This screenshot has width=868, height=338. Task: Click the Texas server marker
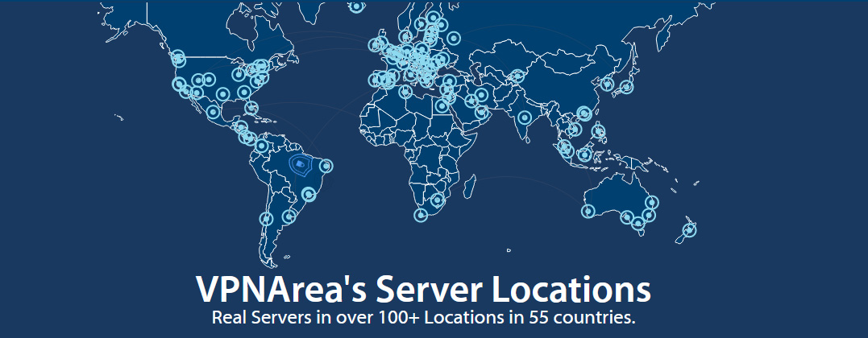pyautogui.click(x=222, y=95)
